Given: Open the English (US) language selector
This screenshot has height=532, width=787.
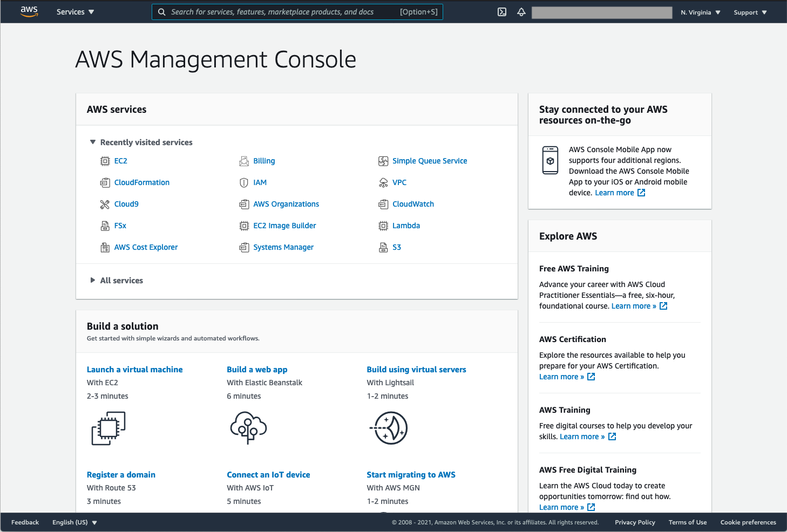Looking at the screenshot, I should click(x=74, y=522).
